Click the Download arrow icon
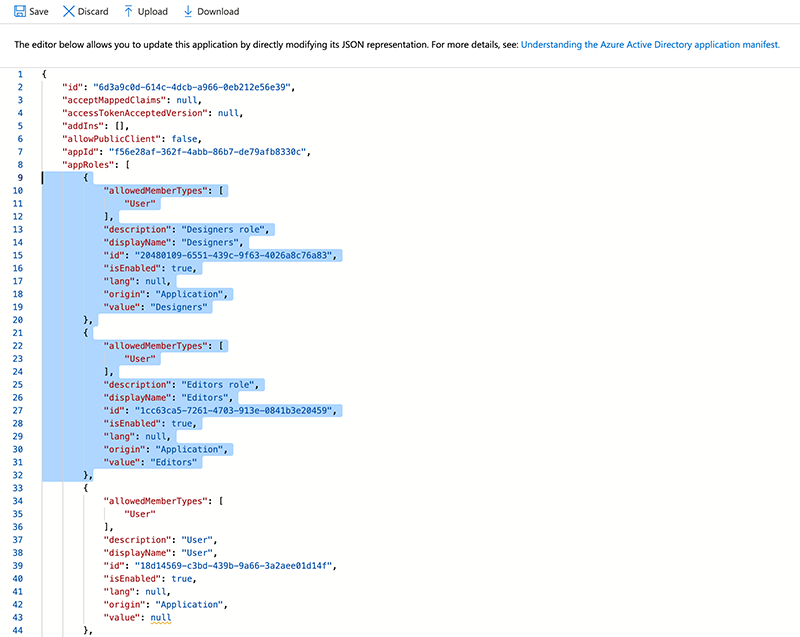Viewport: 800px width, 637px height. tap(188, 11)
